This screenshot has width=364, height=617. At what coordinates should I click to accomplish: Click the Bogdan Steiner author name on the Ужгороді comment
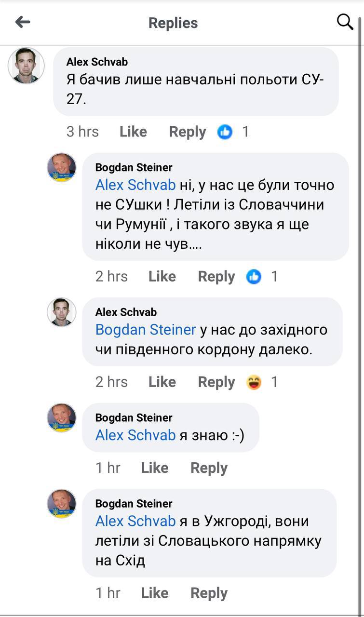pos(134,504)
